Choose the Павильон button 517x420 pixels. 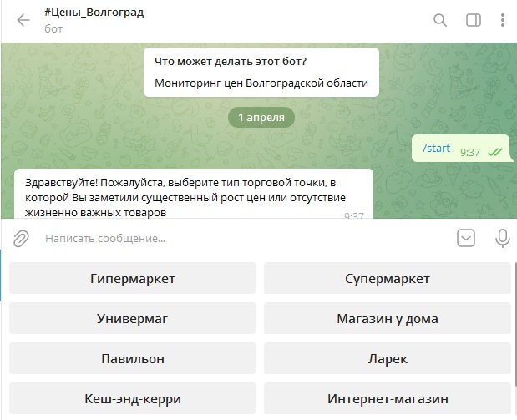[132, 359]
